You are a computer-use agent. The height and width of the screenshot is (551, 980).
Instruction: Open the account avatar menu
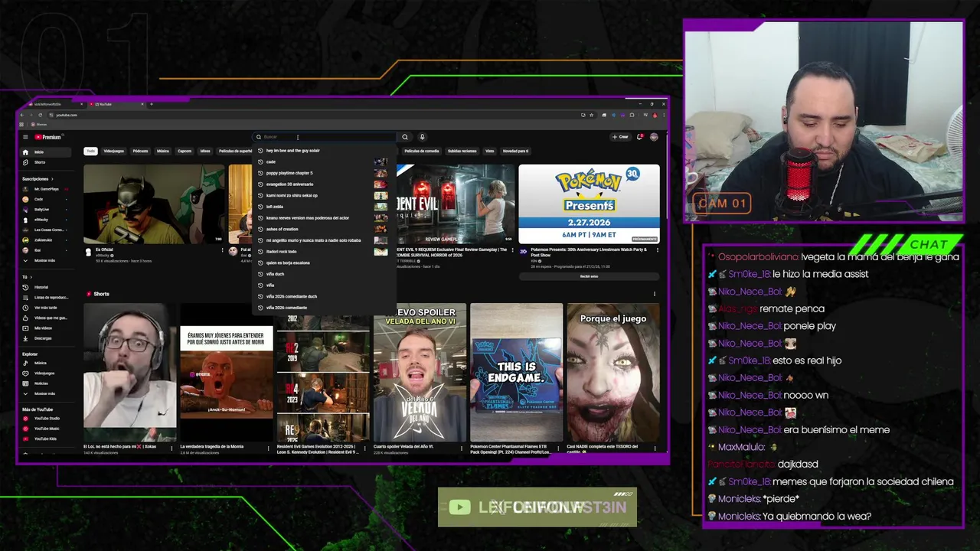654,137
